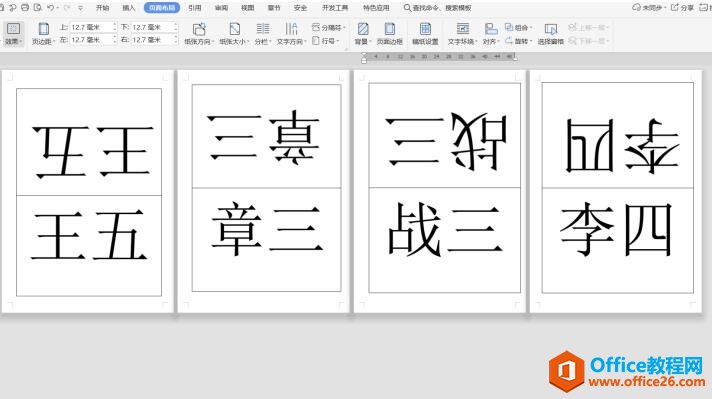The height and width of the screenshot is (399, 712).
Task: Click the 李四 name card page
Action: pyautogui.click(x=616, y=191)
